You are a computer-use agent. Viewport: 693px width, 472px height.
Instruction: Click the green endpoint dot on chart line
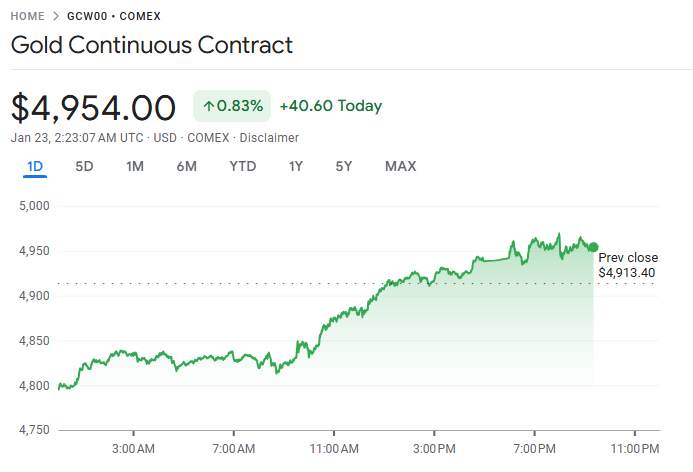pyautogui.click(x=593, y=247)
